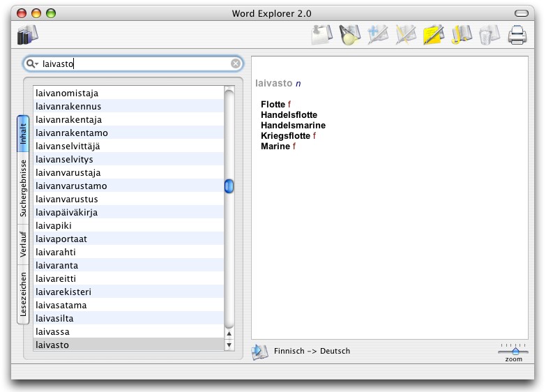Click the yellow bookmark ribbon book icon
The image size is (553, 392).
(462, 35)
